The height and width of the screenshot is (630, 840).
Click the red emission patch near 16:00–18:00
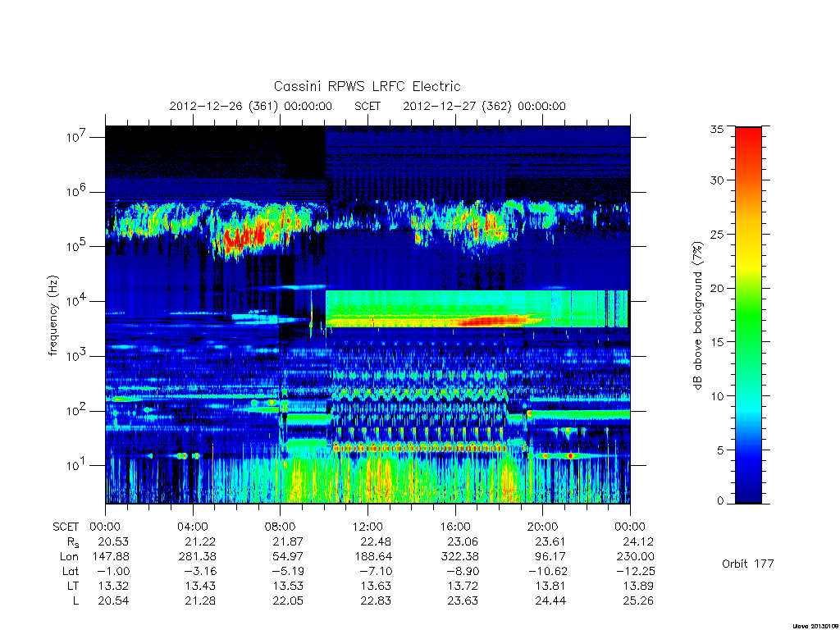[x=493, y=321]
